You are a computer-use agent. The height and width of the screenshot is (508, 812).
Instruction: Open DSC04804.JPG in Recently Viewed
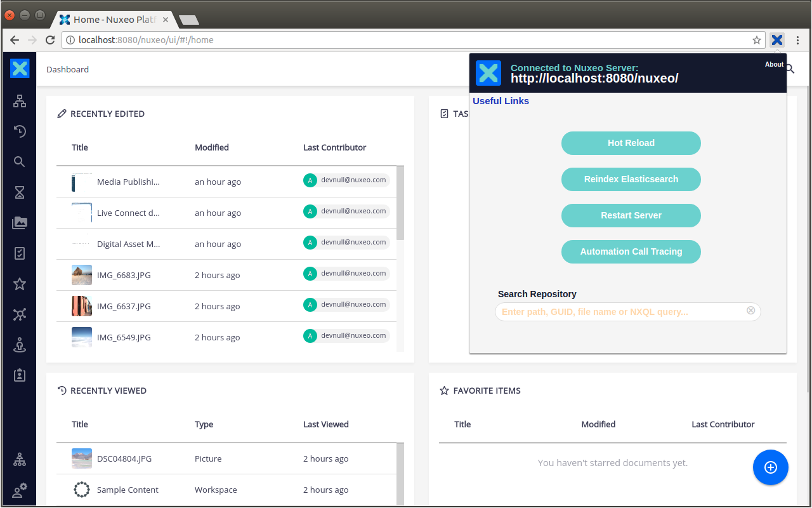click(x=226, y=458)
